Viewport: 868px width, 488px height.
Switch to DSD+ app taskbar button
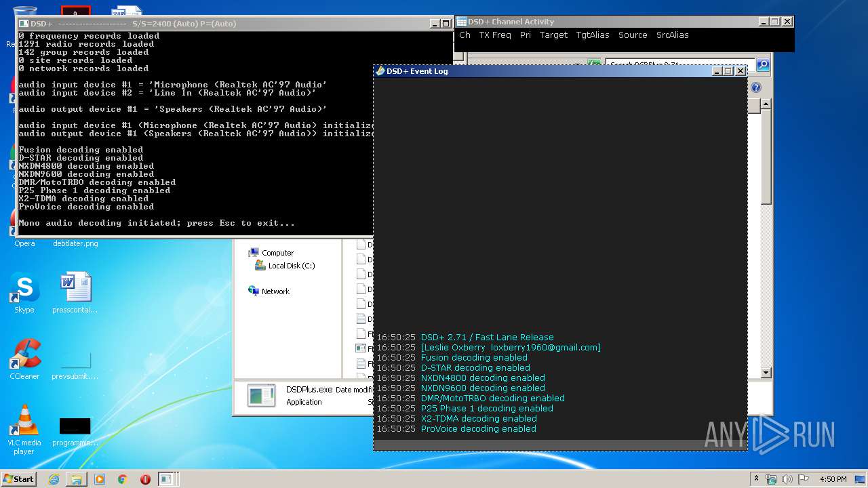click(167, 479)
